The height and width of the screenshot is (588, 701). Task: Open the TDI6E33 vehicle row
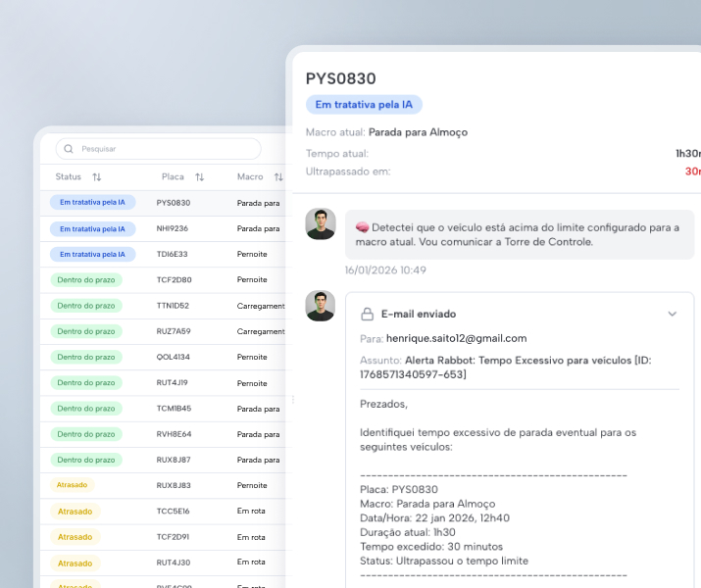(x=173, y=254)
